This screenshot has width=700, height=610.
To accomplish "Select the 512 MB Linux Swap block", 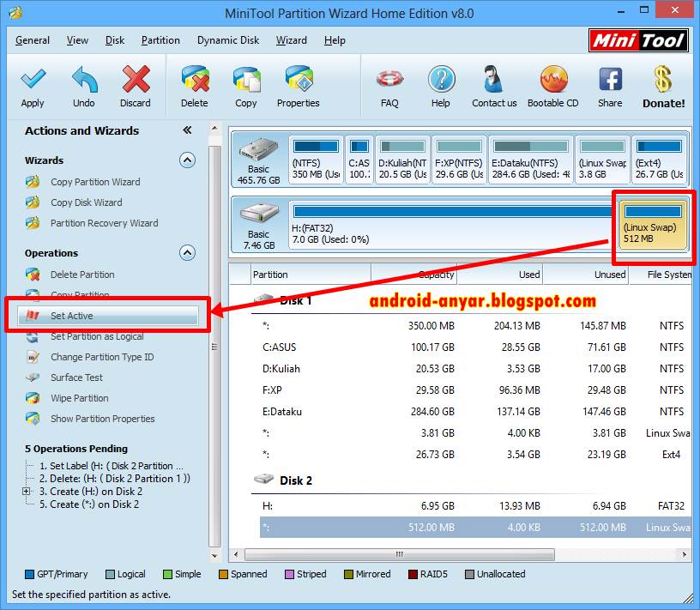I will (653, 224).
